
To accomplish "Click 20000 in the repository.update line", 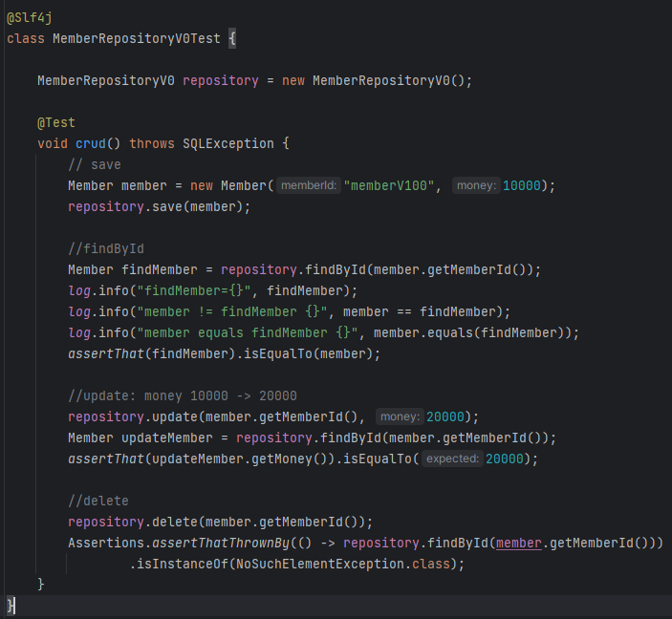I will 444,416.
